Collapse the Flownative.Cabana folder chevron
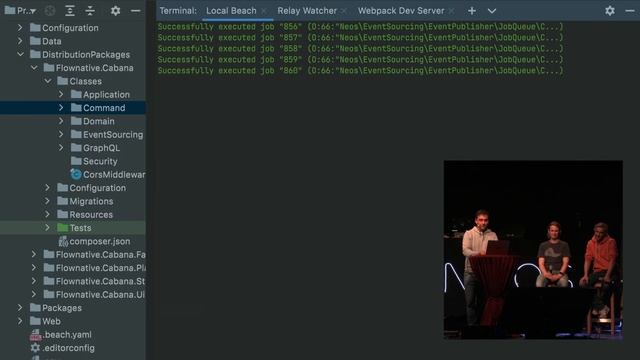640x360 pixels. point(34,68)
